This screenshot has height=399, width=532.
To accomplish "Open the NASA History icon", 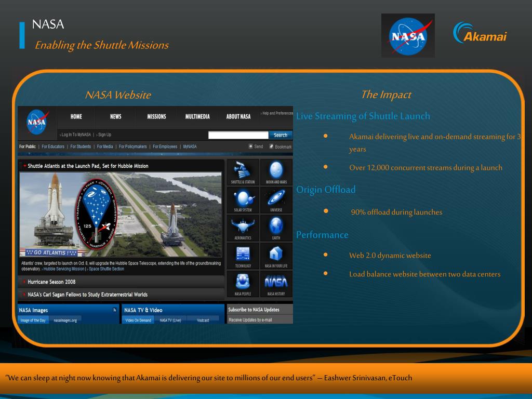I will (x=276, y=284).
